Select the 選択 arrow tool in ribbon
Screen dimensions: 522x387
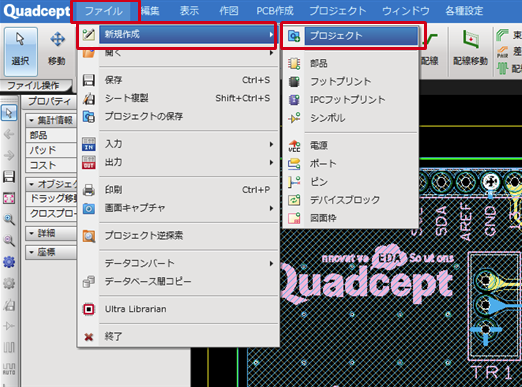pyautogui.click(x=20, y=51)
